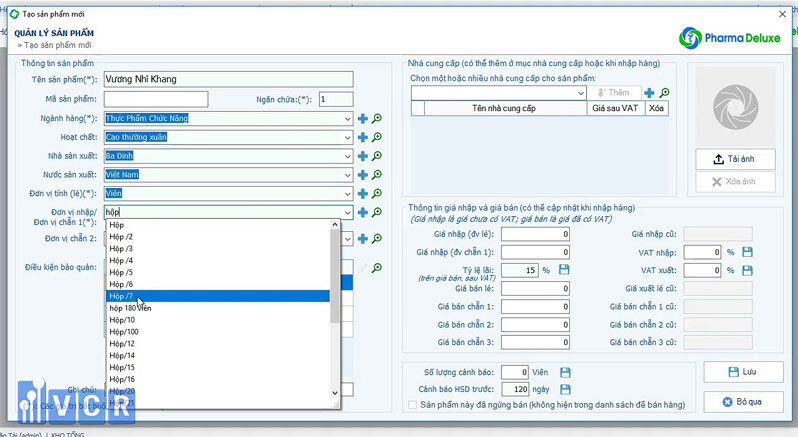Focus the Giá bán chẵn 1 field
This screenshot has width=798, height=437.
535,307
